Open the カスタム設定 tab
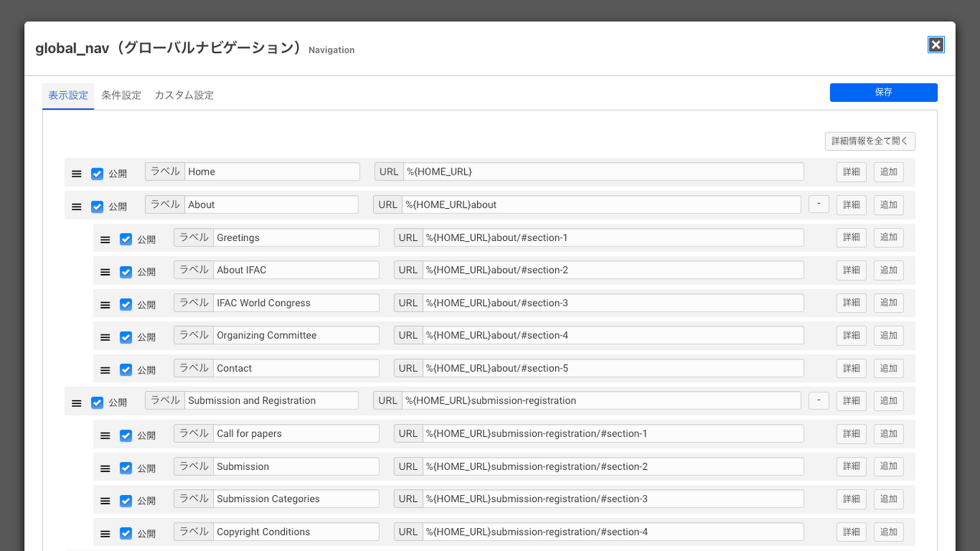 [x=184, y=96]
